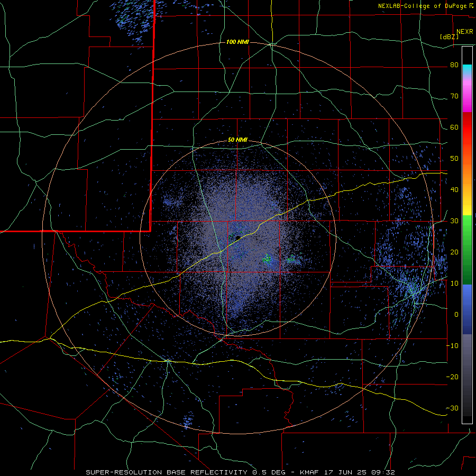Screen dimensions: 476x476
Task: Click the 70 value on the dBZ scale
Action: pyautogui.click(x=454, y=96)
